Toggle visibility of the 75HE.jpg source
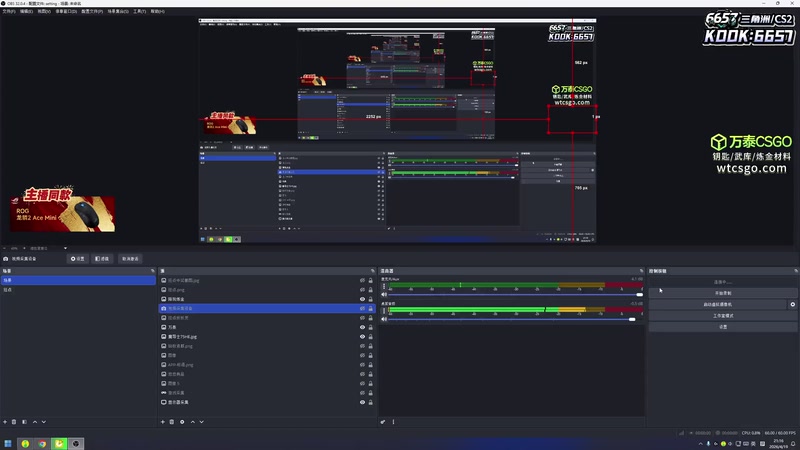800x450 pixels. pyautogui.click(x=362, y=337)
